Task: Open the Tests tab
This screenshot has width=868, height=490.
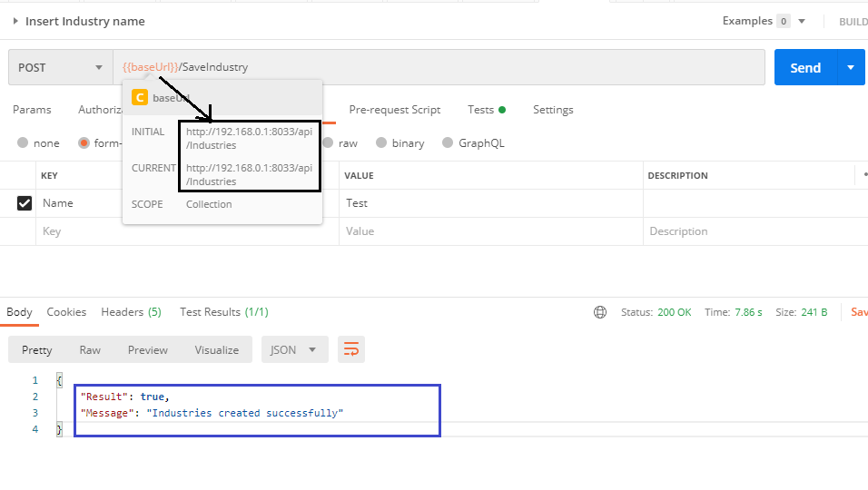Action: [487, 110]
